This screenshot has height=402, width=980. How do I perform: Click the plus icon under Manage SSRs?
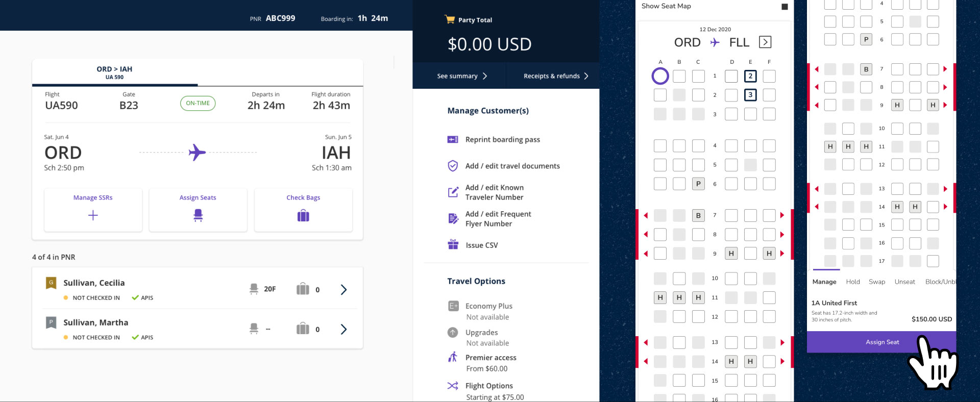tap(93, 215)
